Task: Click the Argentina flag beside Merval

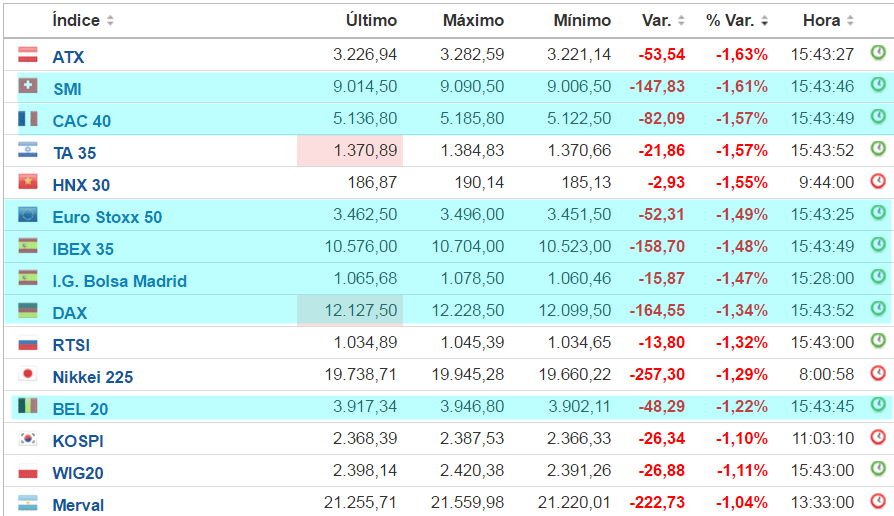Action: pyautogui.click(x=28, y=503)
